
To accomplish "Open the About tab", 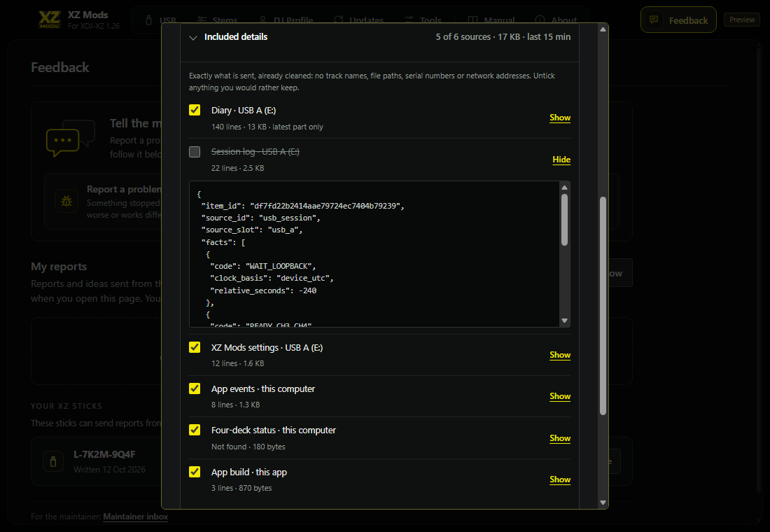I will (556, 20).
